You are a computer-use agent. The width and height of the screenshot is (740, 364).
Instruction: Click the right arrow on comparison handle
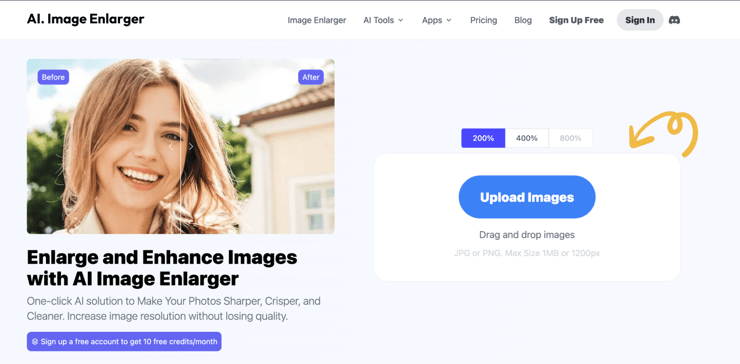tap(191, 147)
